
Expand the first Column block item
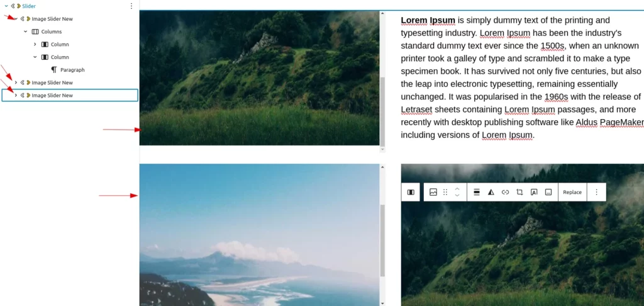point(35,45)
